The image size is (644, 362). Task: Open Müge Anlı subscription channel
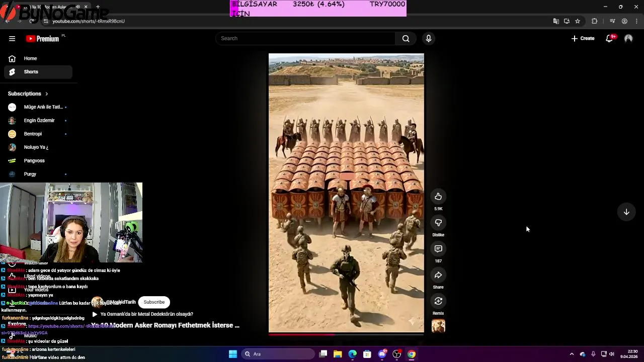tap(38, 107)
